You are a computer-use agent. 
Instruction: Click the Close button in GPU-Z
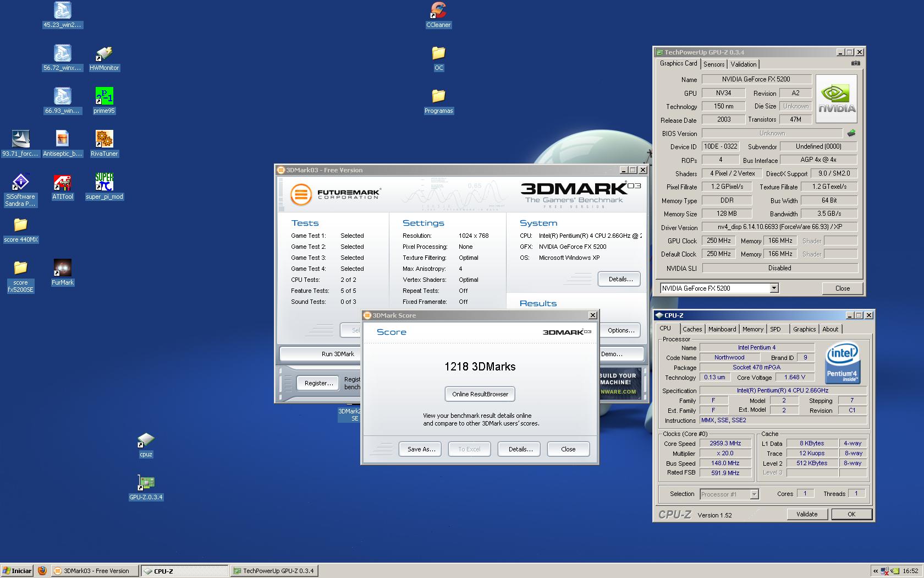click(x=842, y=288)
